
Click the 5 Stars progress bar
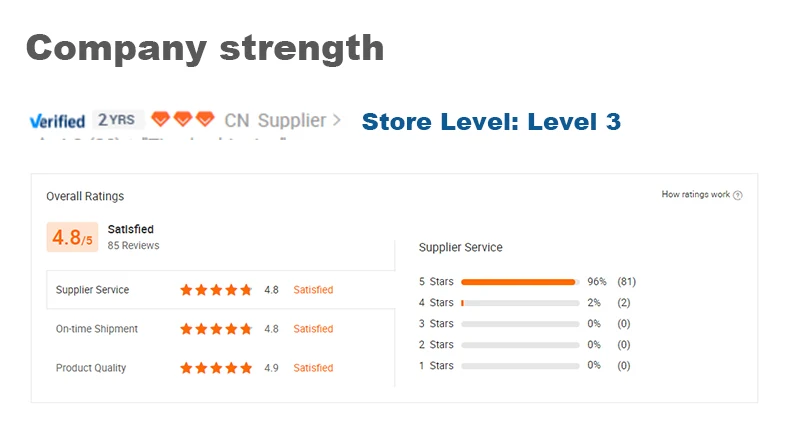[520, 282]
